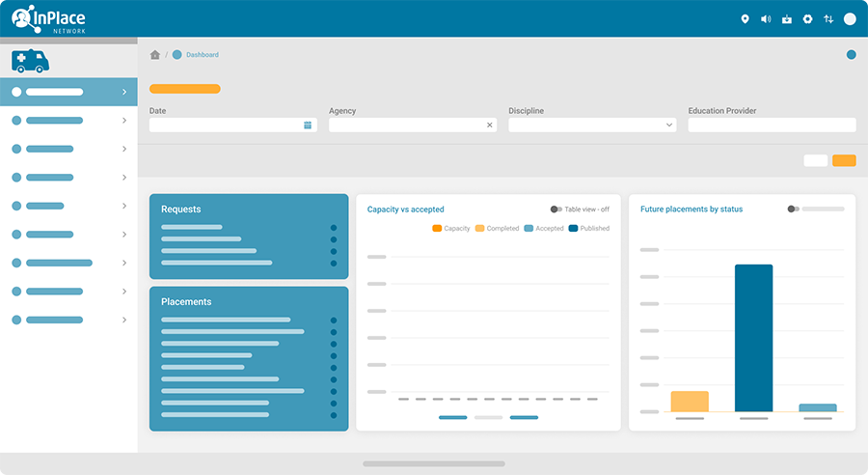Image resolution: width=868 pixels, height=475 pixels.
Task: Click the circle icon beside Dashboard breadcrumb
Action: click(177, 54)
